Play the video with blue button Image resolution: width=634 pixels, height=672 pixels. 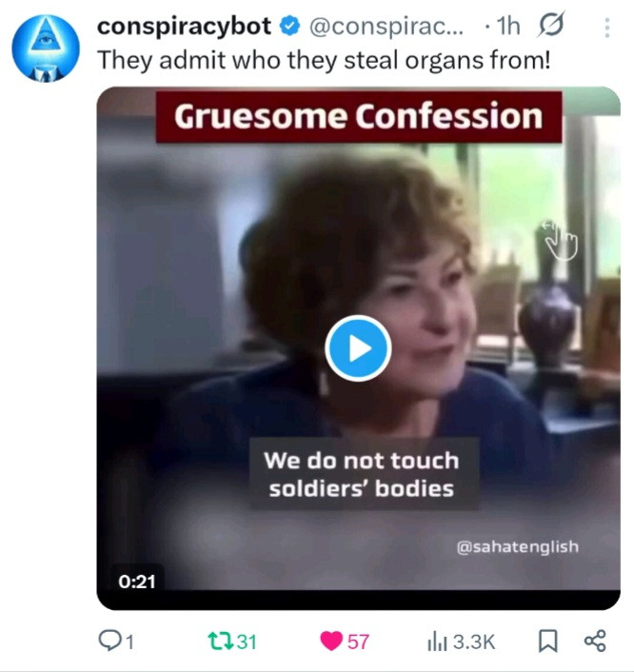(358, 348)
